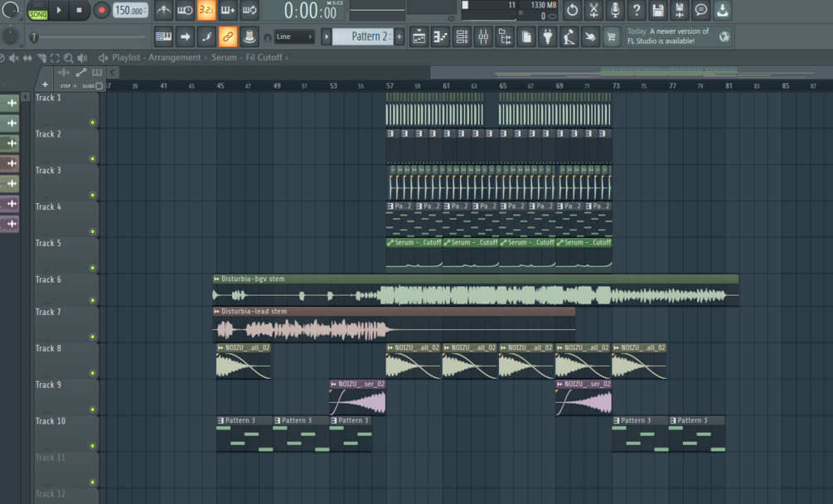Screen dimensions: 833x504
Task: Save project with the floppy disk icon
Action: 657,10
